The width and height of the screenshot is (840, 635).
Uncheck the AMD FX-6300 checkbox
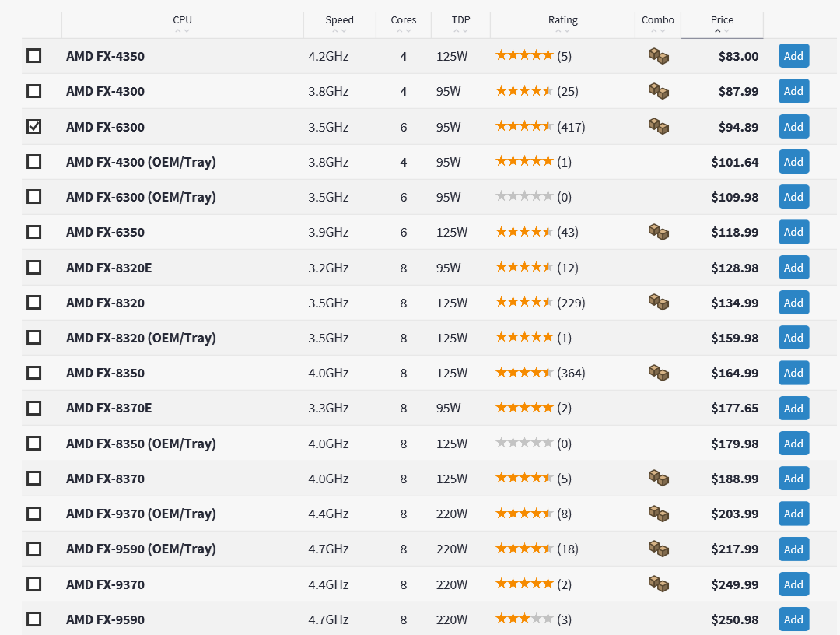pos(34,126)
